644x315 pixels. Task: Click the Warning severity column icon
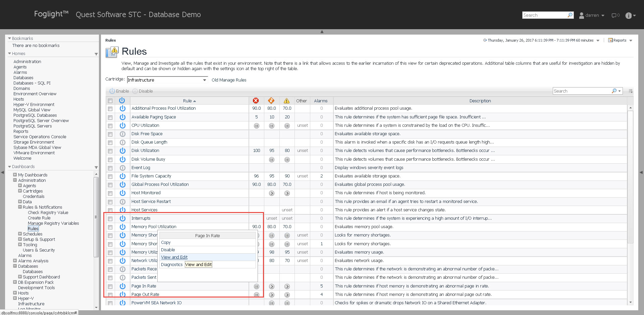(286, 101)
